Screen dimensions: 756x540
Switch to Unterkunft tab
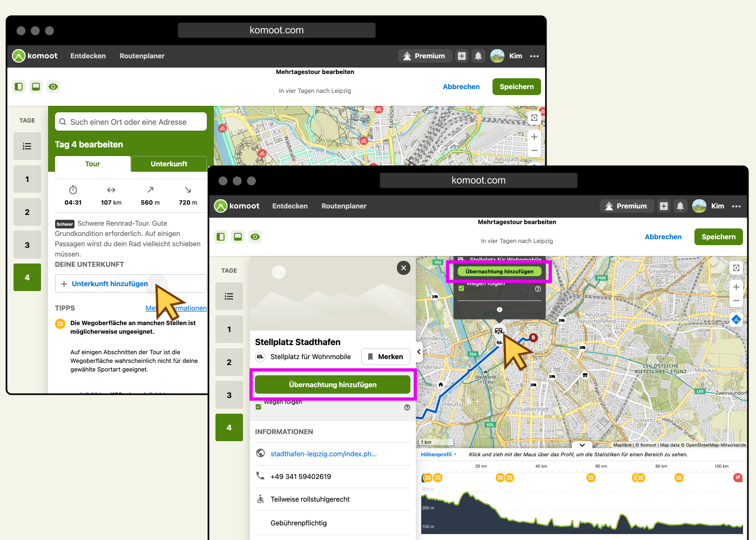tap(169, 164)
